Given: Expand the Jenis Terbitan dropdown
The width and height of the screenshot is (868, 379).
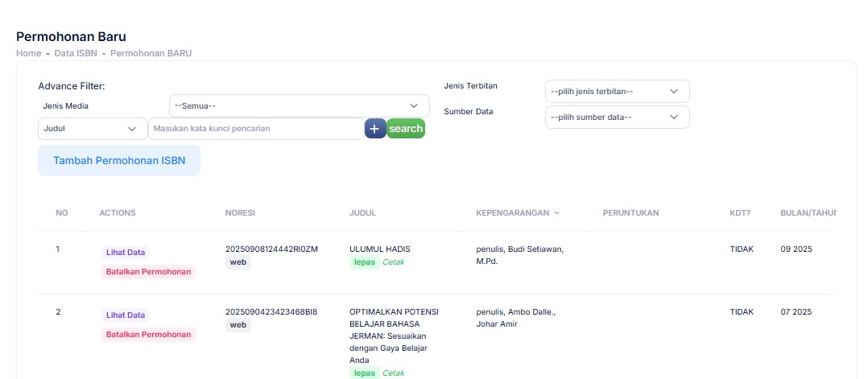Looking at the screenshot, I should 617,92.
